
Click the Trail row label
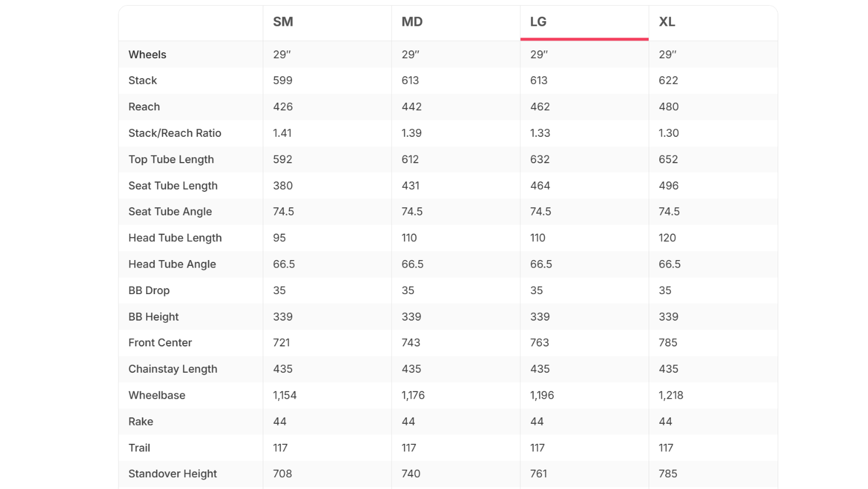pos(139,448)
